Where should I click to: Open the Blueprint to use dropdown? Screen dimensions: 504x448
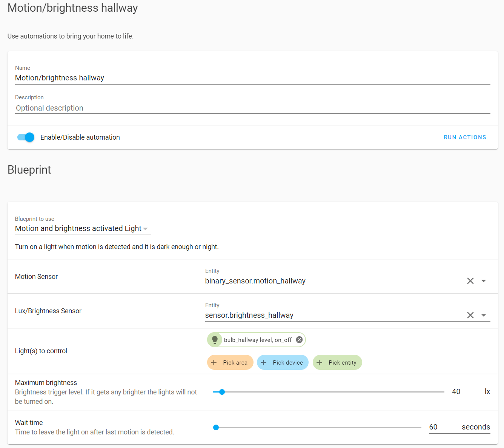click(145, 228)
